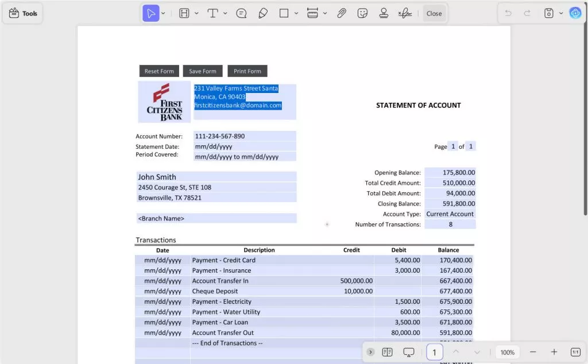
Task: Click Save Form in the document
Action: pos(203,71)
